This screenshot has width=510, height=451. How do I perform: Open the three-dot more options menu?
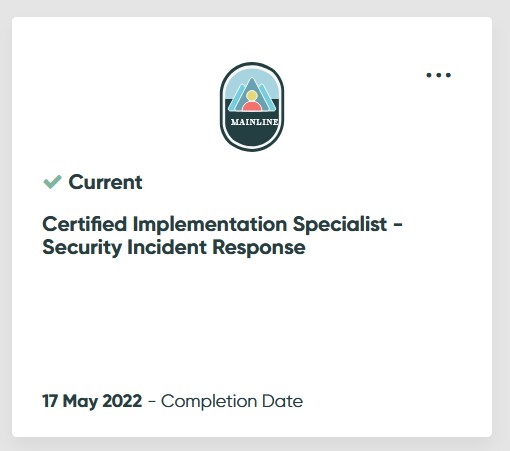tap(439, 75)
